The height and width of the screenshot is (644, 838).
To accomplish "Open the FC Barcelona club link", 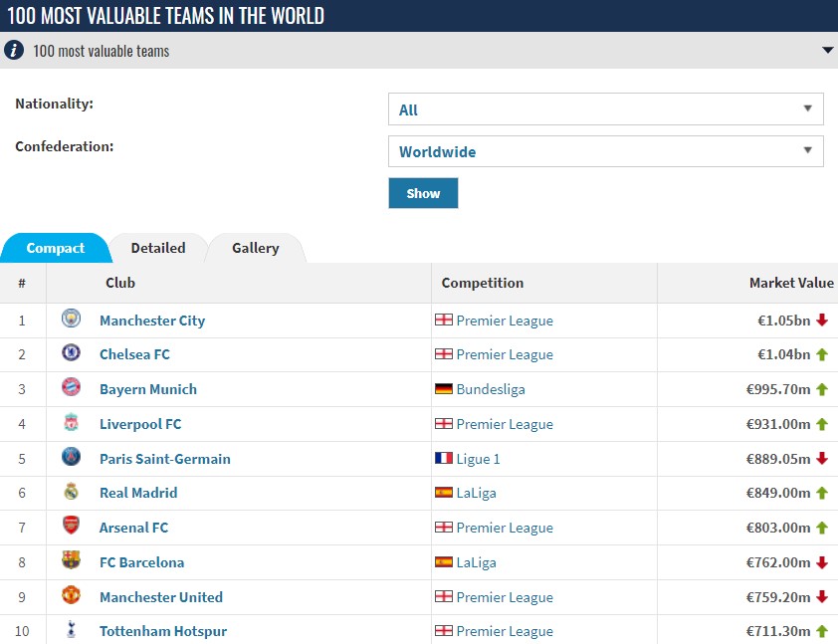I will tap(142, 562).
